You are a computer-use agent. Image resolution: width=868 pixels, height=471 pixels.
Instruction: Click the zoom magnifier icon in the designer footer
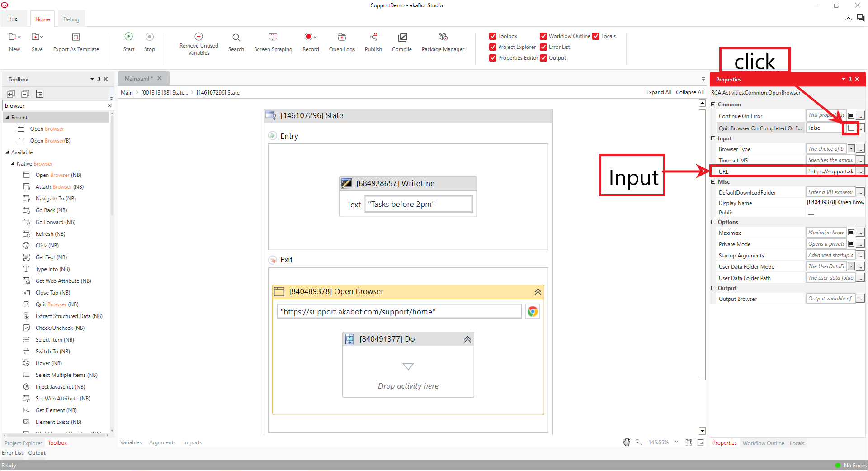pyautogui.click(x=638, y=442)
